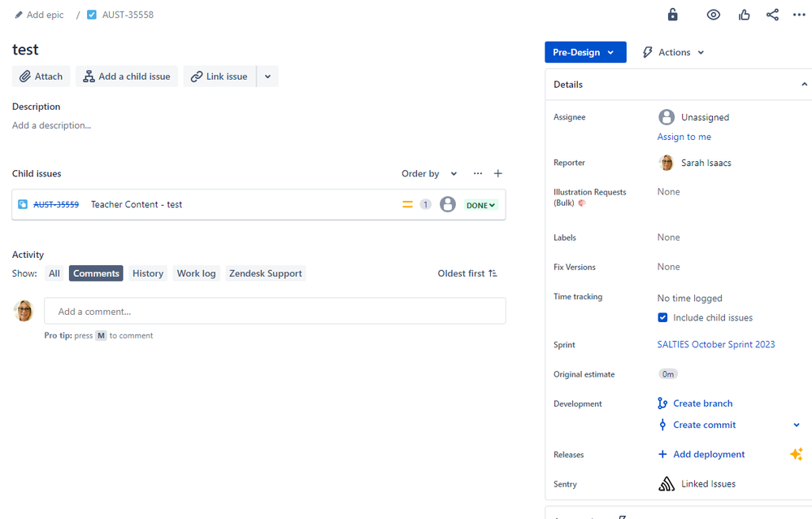The image size is (812, 519).
Task: Expand the Development section chevron
Action: click(797, 425)
